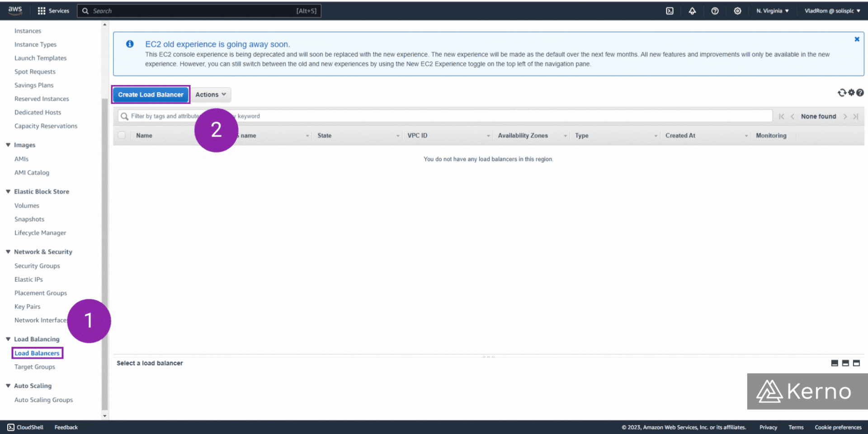Open the N. Virginia region dropdown
This screenshot has height=434, width=868.
pos(772,11)
